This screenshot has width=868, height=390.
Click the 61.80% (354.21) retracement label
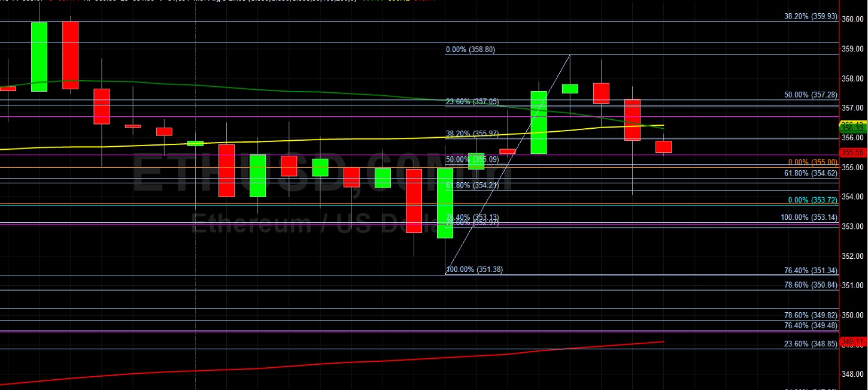coord(472,186)
